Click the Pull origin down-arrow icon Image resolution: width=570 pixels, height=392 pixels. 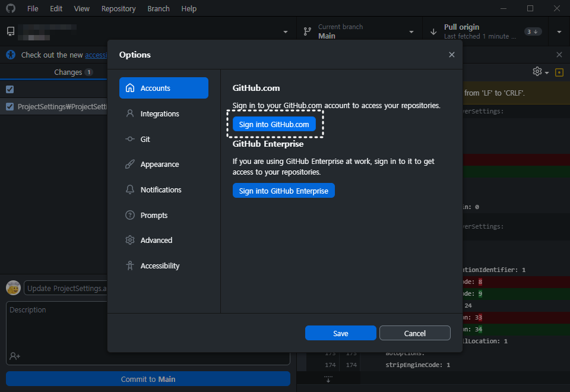(433, 32)
